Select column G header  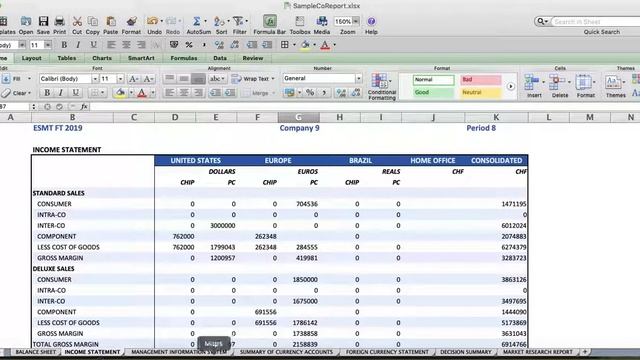point(298,118)
